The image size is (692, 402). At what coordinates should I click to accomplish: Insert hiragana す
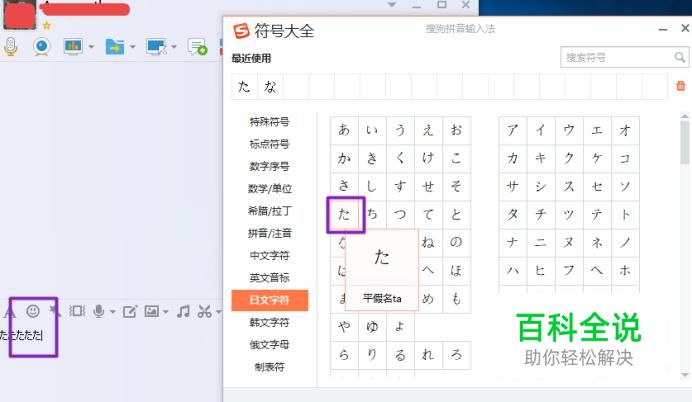point(400,186)
